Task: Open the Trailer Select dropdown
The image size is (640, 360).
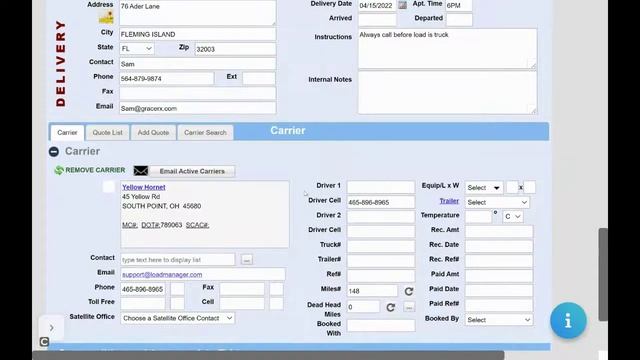Action: (x=497, y=202)
